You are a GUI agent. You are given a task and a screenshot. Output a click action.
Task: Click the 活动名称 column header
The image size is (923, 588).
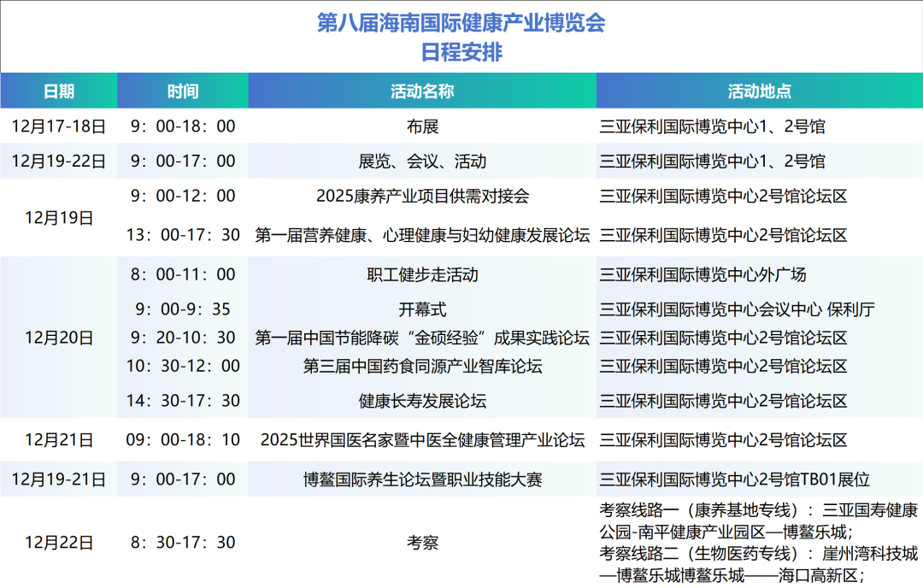(x=422, y=91)
